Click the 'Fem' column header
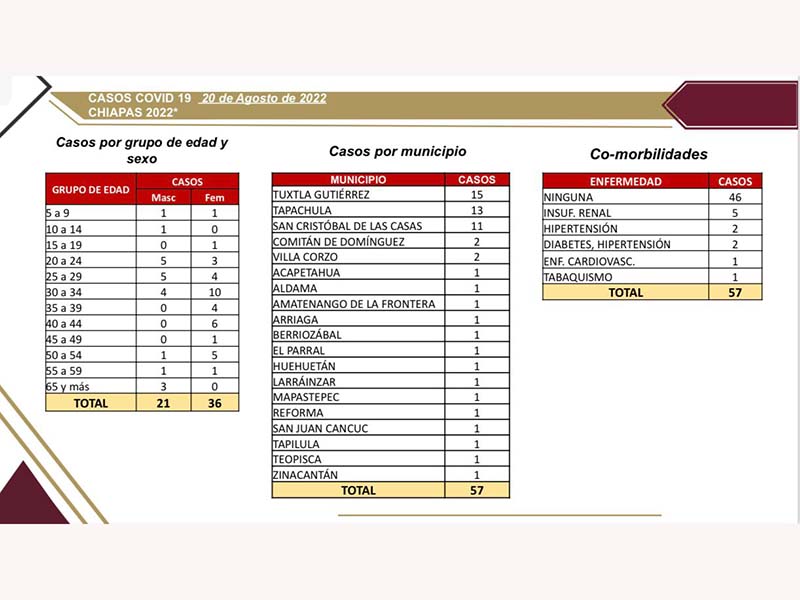 [214, 197]
